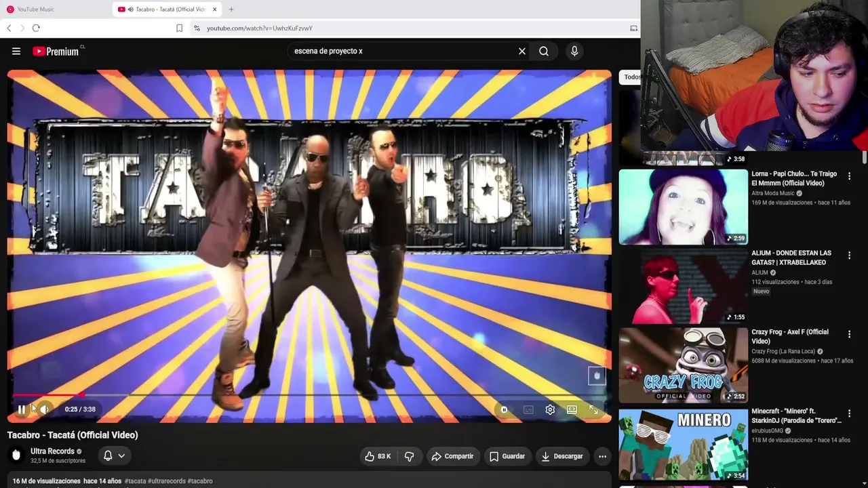Bookmark this page in the browser
The image size is (868, 488).
179,28
